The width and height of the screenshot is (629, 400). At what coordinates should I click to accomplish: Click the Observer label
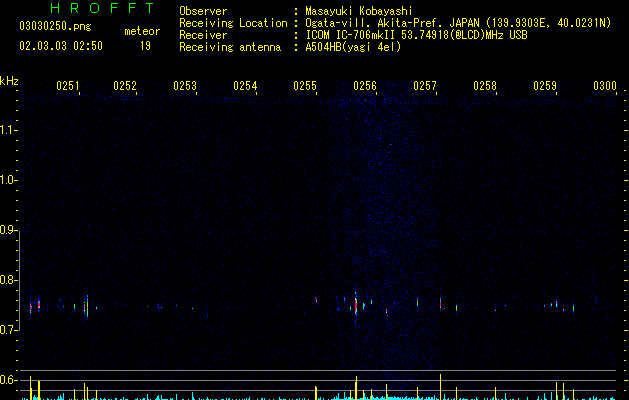203,11
